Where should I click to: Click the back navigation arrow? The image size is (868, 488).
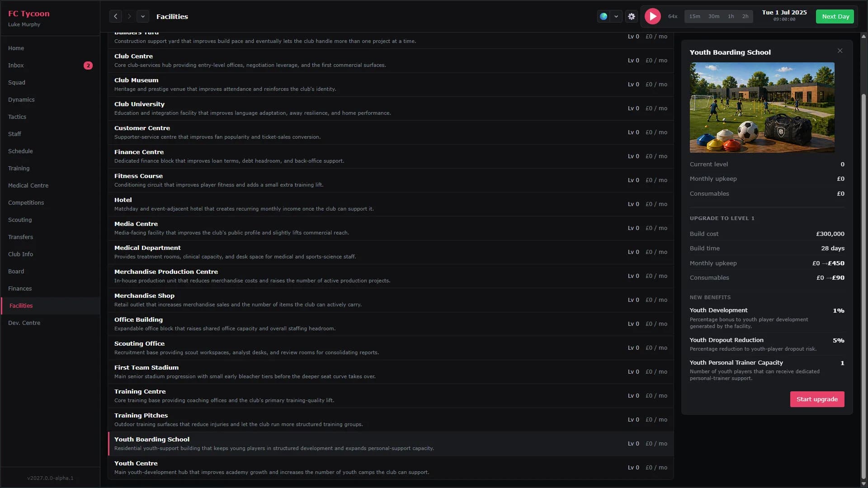click(116, 16)
